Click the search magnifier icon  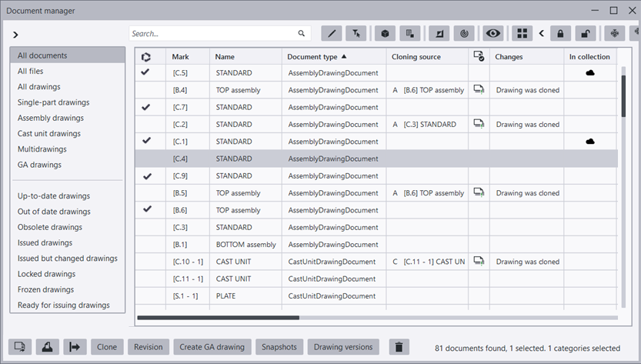pos(302,34)
